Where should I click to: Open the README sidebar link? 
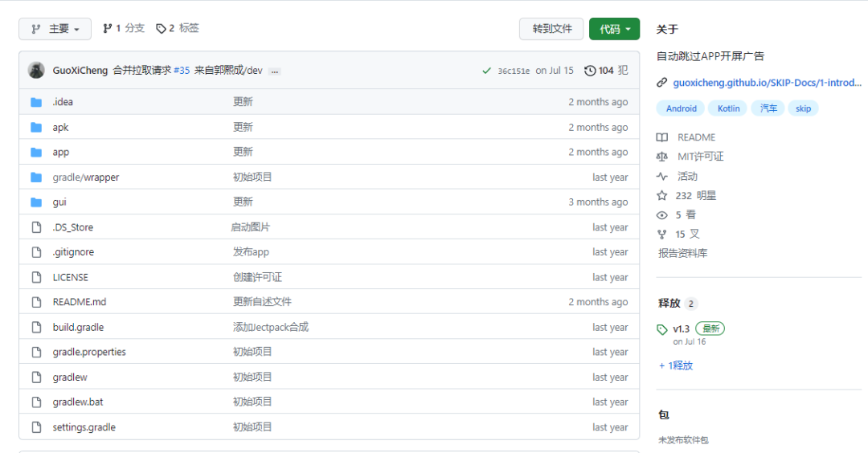[x=686, y=137]
